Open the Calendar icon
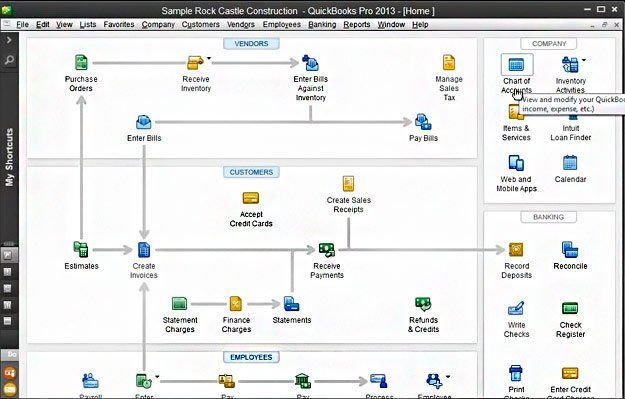The height and width of the screenshot is (399, 625). coord(570,163)
